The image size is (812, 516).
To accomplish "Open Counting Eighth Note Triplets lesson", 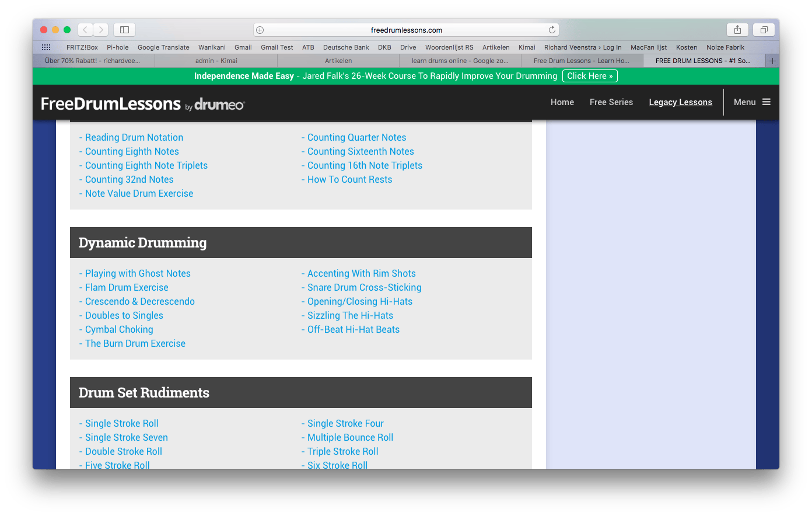I will click(146, 165).
